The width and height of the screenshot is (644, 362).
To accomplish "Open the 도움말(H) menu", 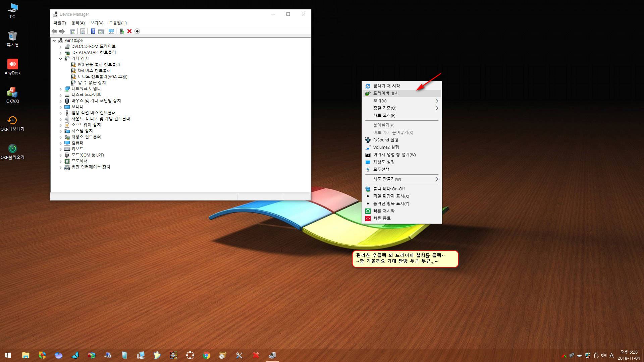I will pos(118,23).
